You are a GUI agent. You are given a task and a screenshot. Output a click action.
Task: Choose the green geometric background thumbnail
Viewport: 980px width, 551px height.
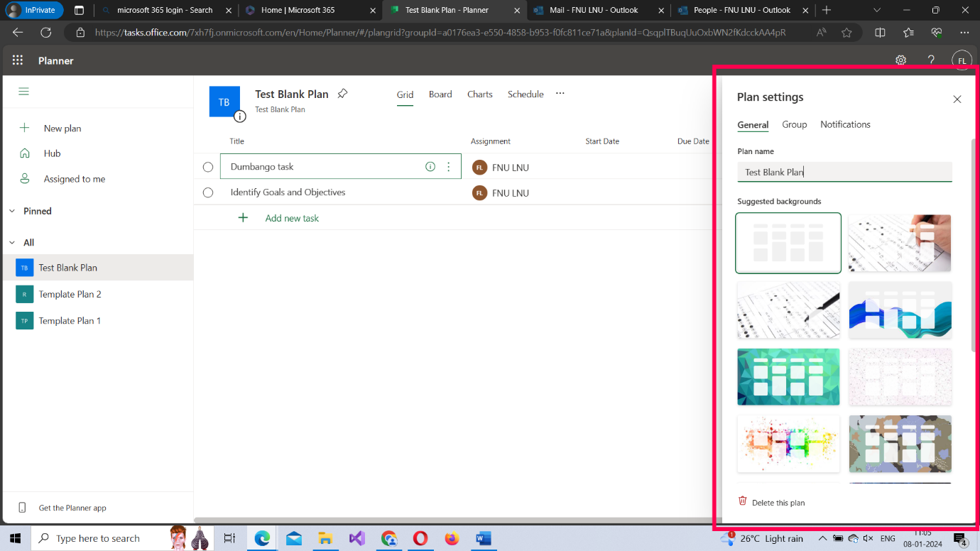click(788, 377)
